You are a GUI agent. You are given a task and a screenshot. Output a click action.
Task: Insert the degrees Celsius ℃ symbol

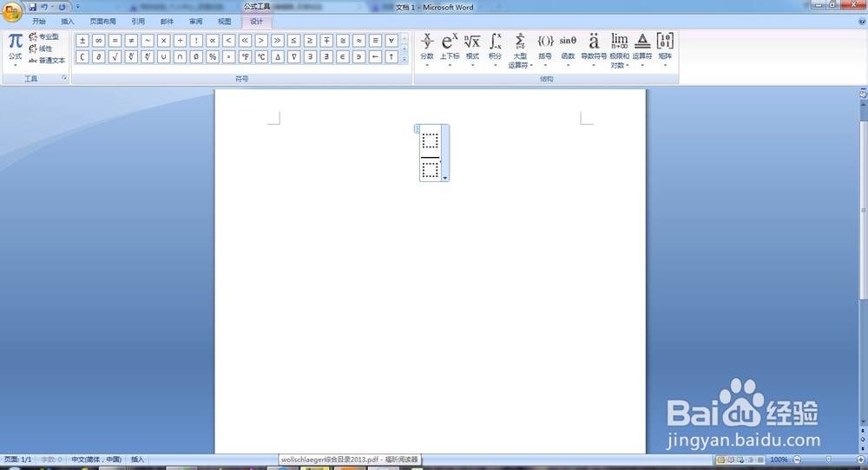261,56
